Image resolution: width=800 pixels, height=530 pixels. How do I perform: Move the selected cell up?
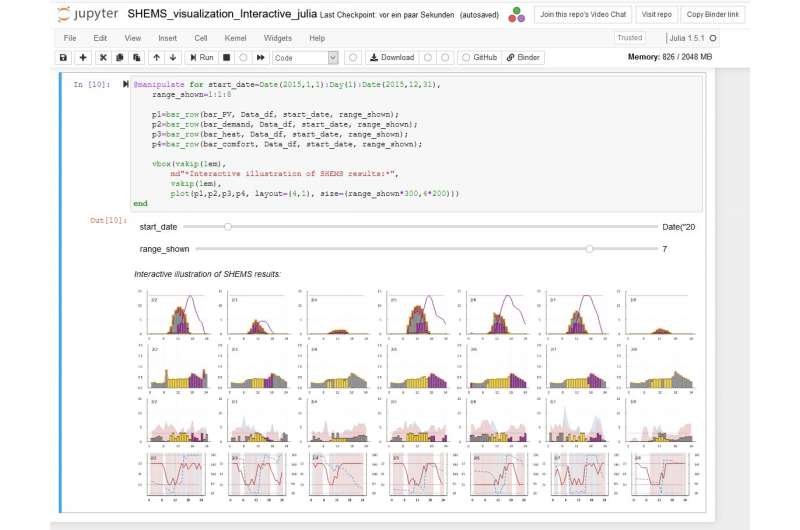point(155,58)
